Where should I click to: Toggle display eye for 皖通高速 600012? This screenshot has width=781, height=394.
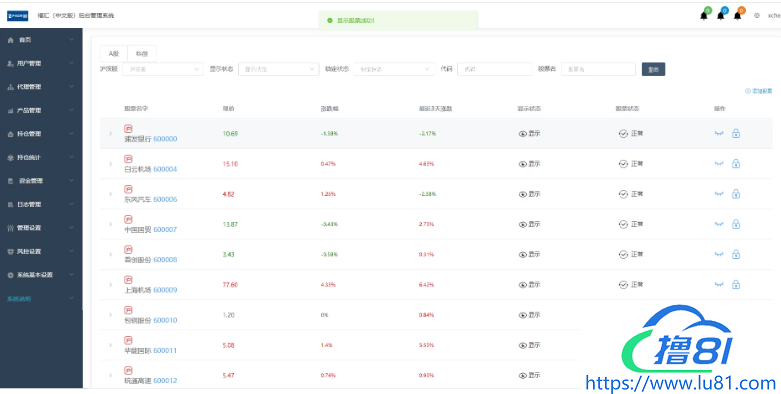coord(522,376)
